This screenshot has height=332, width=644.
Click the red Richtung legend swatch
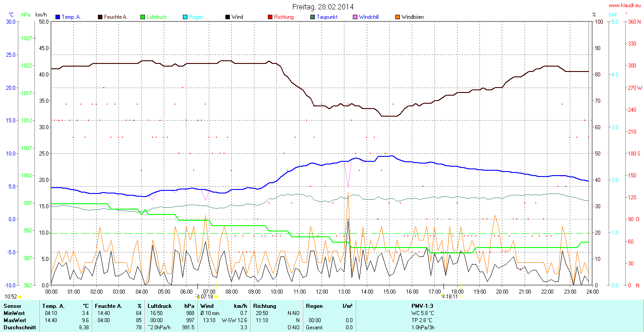[270, 17]
